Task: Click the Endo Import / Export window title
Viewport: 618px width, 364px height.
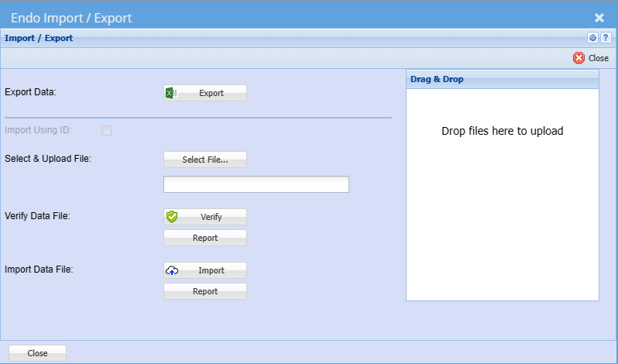Action: (71, 17)
